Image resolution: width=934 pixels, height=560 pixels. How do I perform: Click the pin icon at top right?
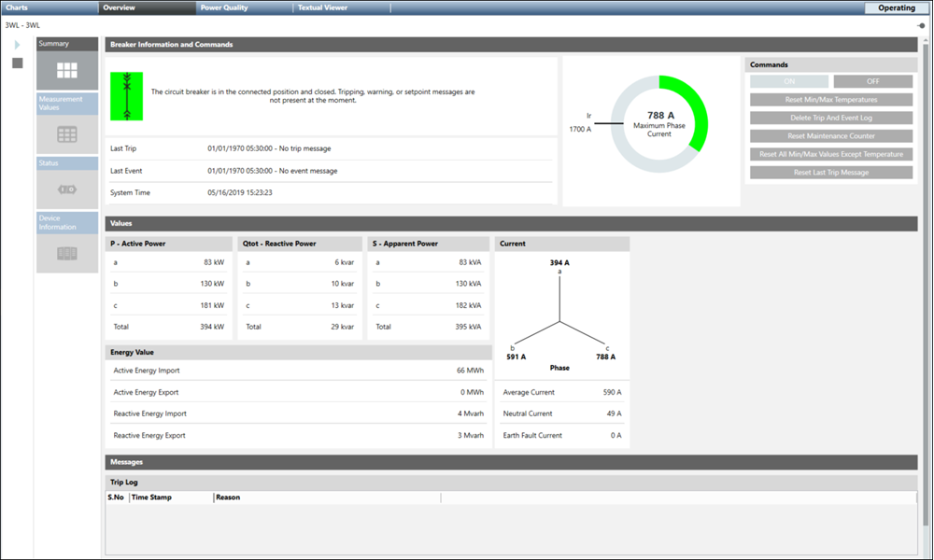(x=920, y=25)
